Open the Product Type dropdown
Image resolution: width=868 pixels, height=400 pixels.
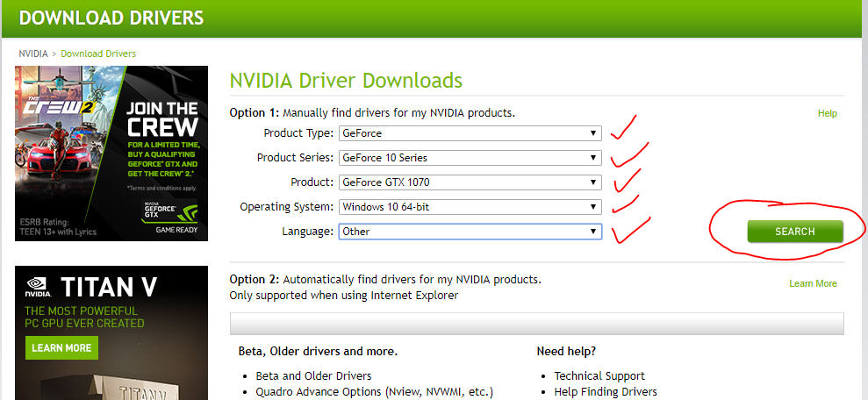tap(470, 133)
